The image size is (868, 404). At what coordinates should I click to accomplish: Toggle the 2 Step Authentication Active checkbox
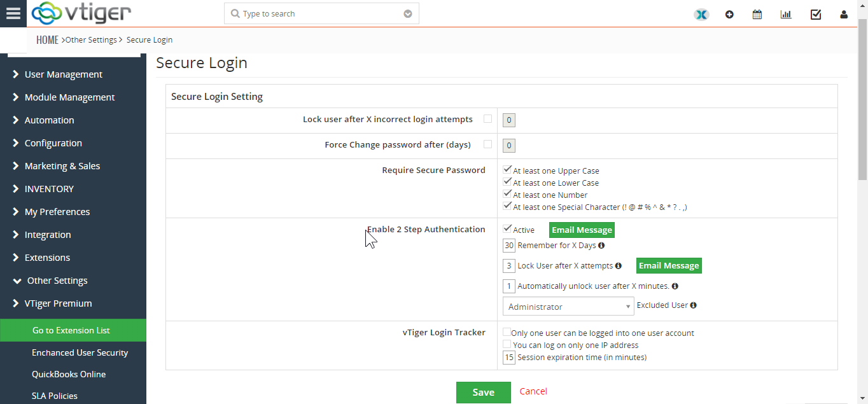tap(507, 229)
